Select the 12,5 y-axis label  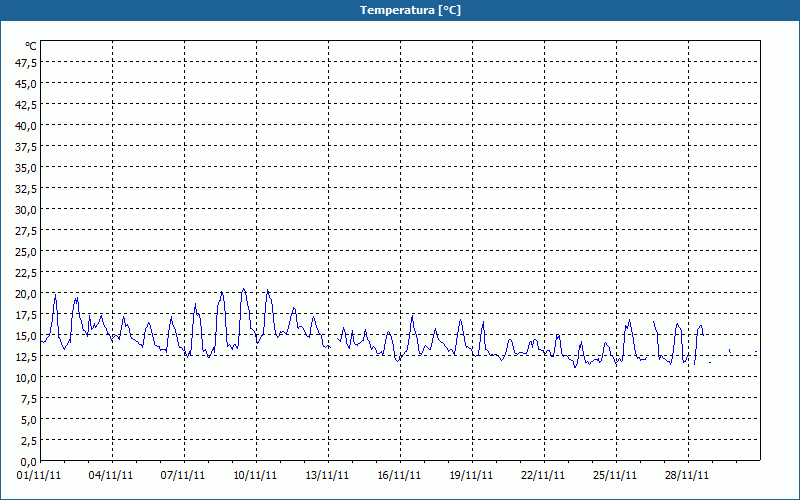coord(27,357)
